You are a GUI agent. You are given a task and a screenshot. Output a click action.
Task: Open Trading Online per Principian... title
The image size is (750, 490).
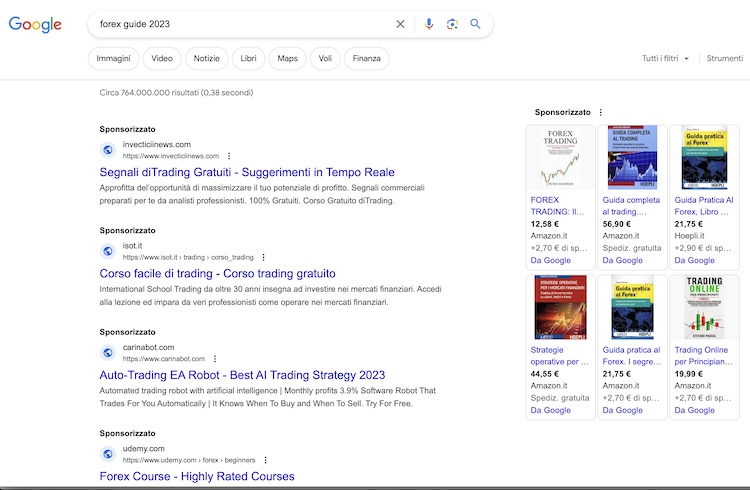[x=704, y=356]
